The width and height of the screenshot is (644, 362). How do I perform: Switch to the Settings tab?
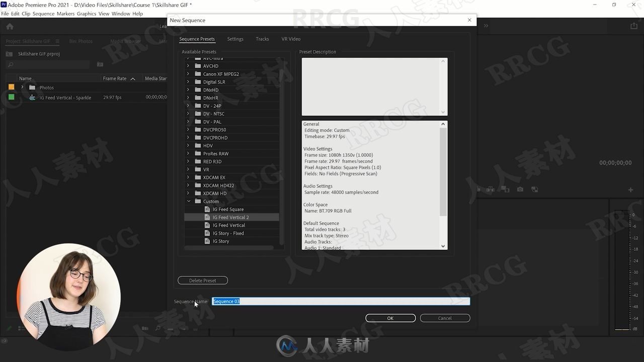[235, 39]
